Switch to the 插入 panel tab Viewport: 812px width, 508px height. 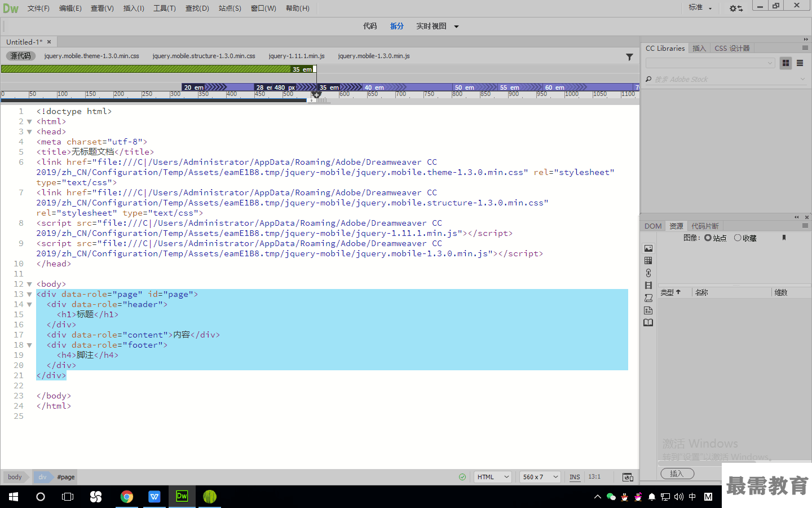pyautogui.click(x=699, y=49)
